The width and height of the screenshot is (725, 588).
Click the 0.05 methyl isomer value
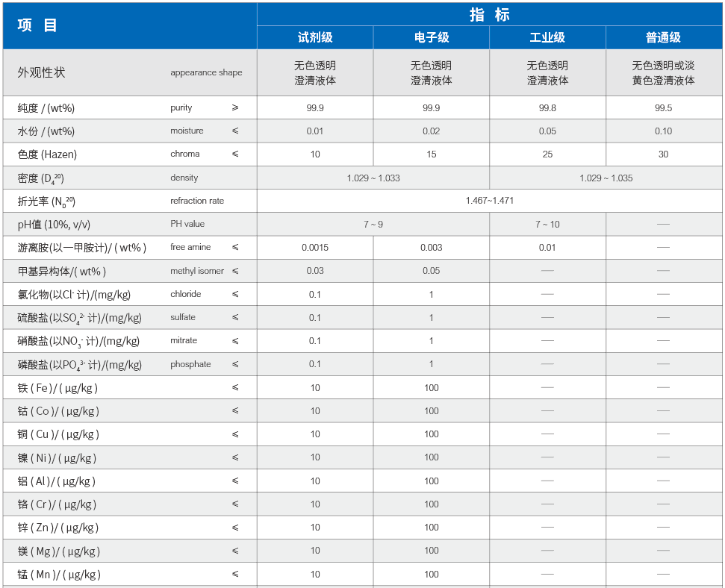pyautogui.click(x=432, y=271)
